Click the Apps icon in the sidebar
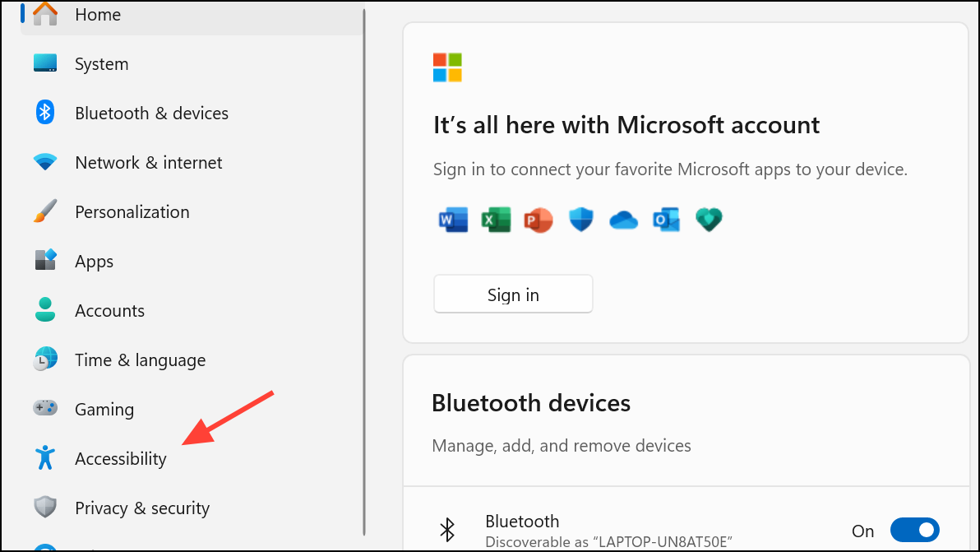Image resolution: width=980 pixels, height=552 pixels. click(45, 261)
